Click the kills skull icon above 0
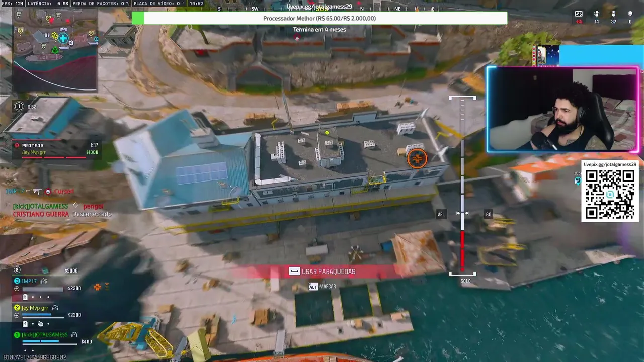This screenshot has height=362, width=644. 630,14
